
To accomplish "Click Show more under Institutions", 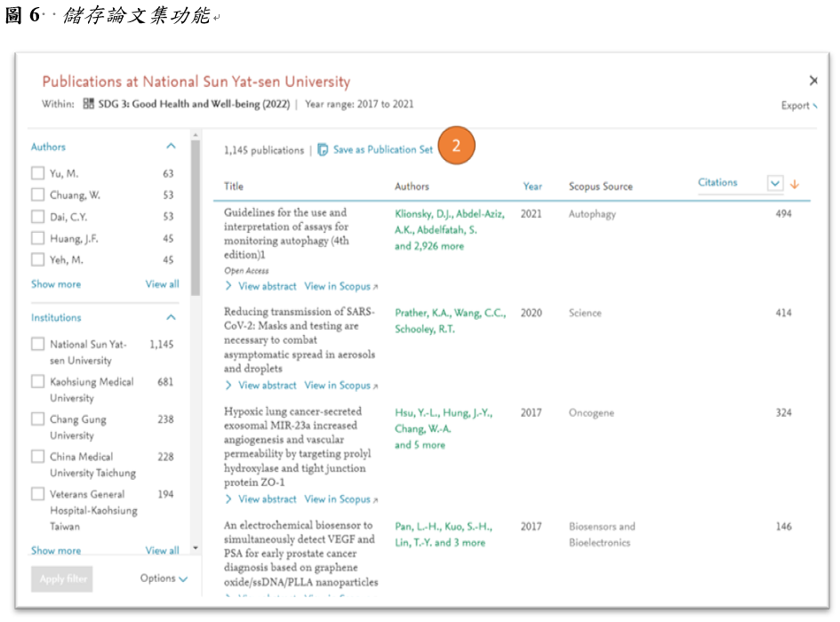I will tap(56, 550).
